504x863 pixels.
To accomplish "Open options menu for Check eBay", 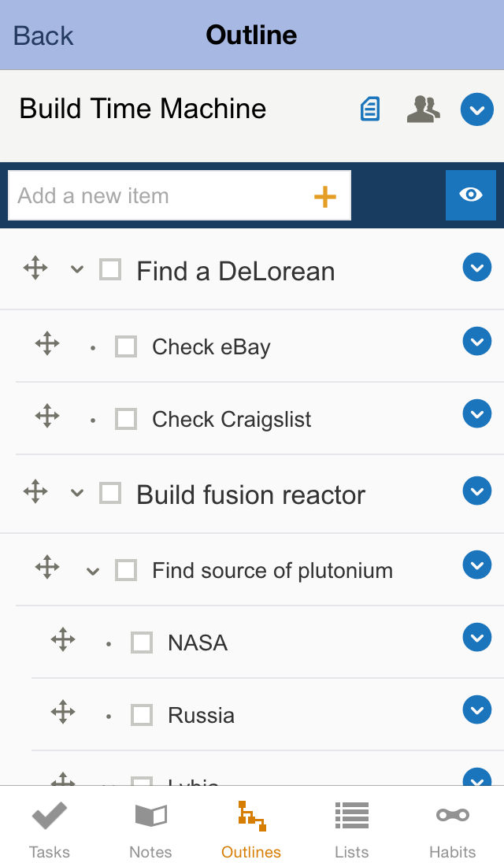I will 476,342.
